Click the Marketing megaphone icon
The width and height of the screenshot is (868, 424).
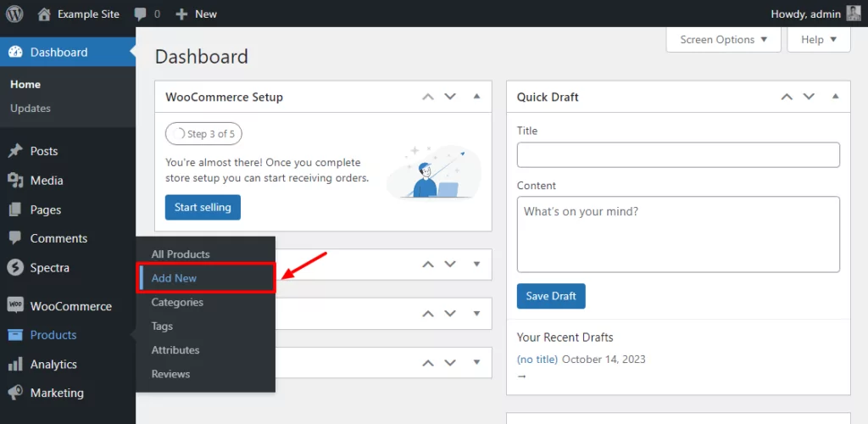click(x=15, y=393)
